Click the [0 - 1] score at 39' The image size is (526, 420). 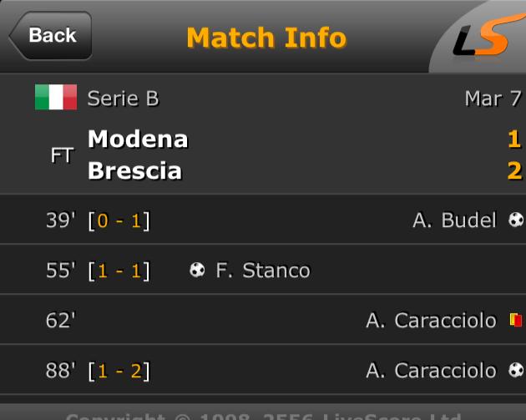pos(119,221)
